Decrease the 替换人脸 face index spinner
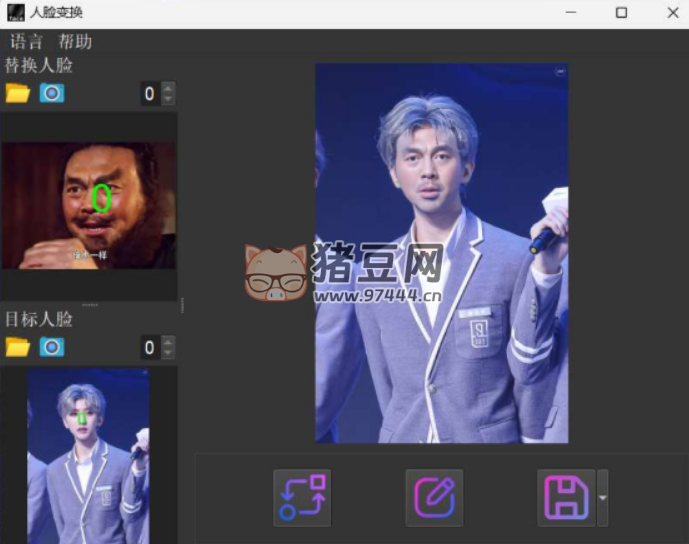 [x=168, y=99]
